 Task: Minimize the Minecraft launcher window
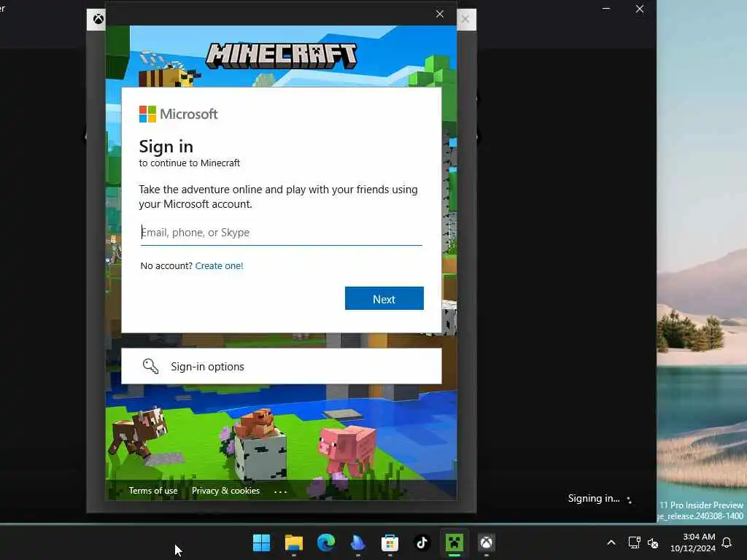pyautogui.click(x=606, y=9)
